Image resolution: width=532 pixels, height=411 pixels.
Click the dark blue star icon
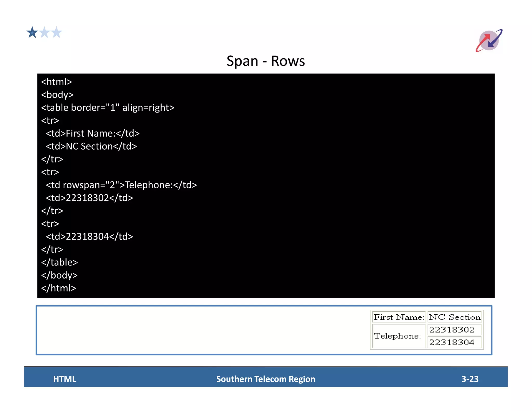32,33
